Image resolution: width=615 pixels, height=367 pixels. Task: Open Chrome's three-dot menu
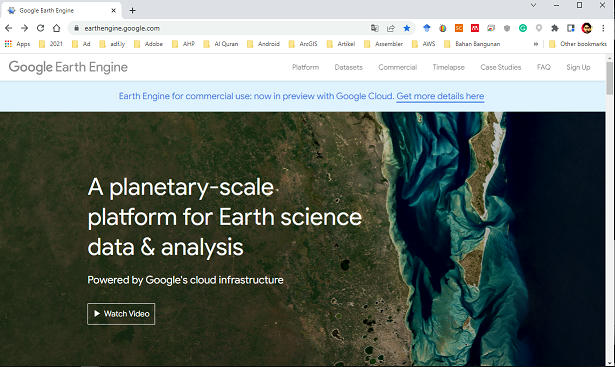(x=603, y=28)
